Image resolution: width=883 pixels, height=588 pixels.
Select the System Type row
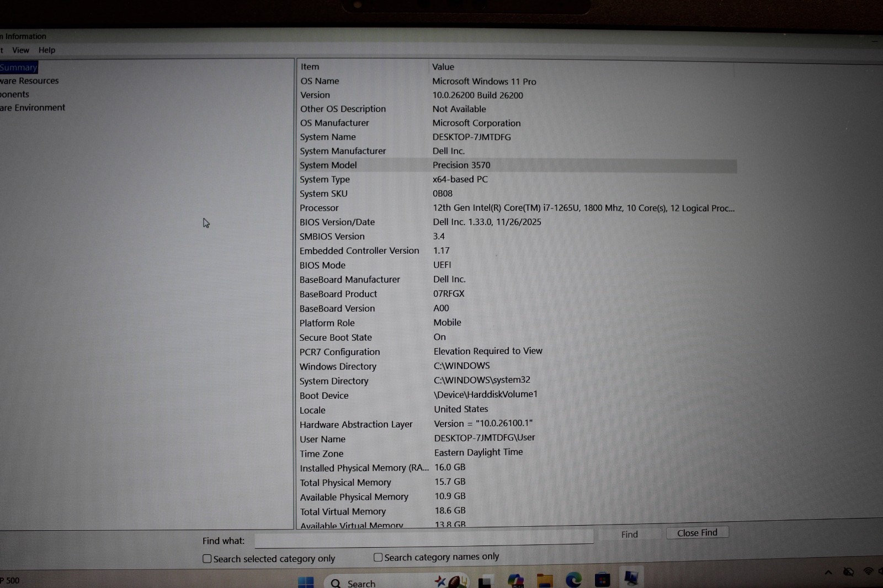coord(517,179)
